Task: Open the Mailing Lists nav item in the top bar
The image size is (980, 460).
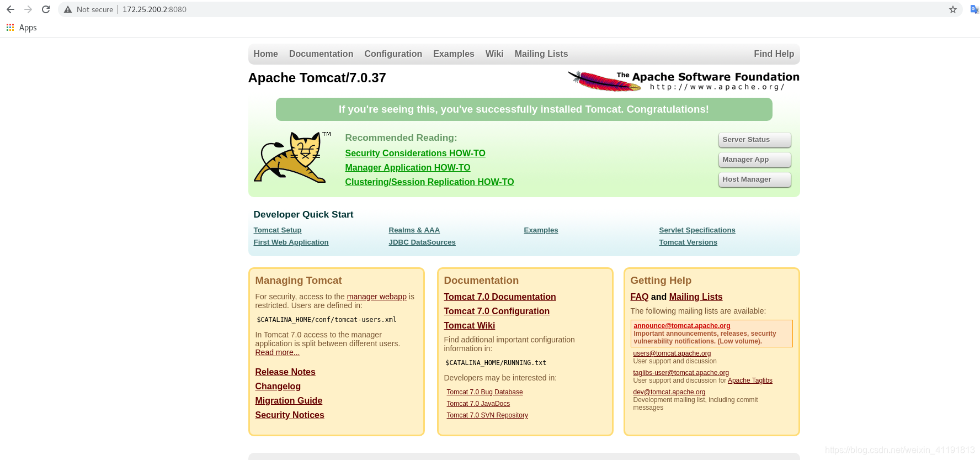Action: pos(541,54)
